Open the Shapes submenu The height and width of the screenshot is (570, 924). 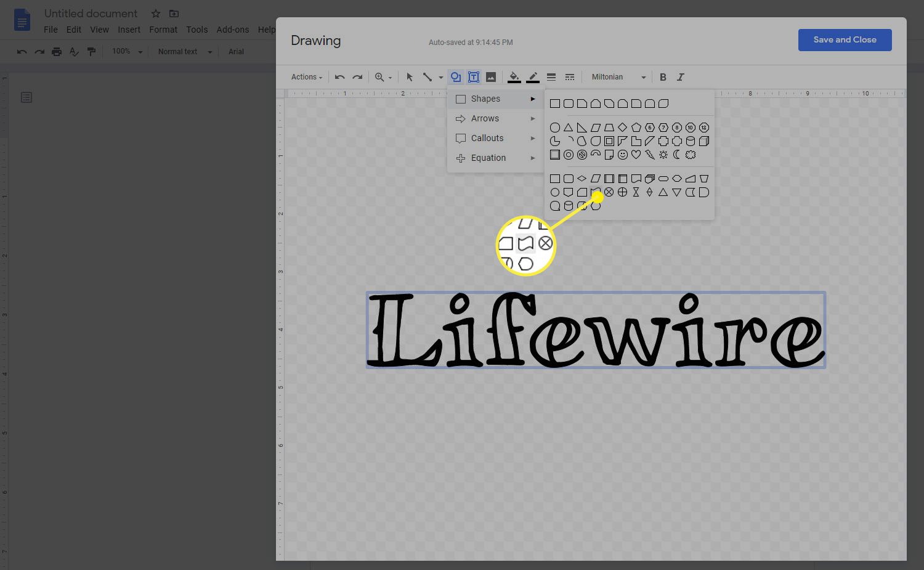coord(495,99)
